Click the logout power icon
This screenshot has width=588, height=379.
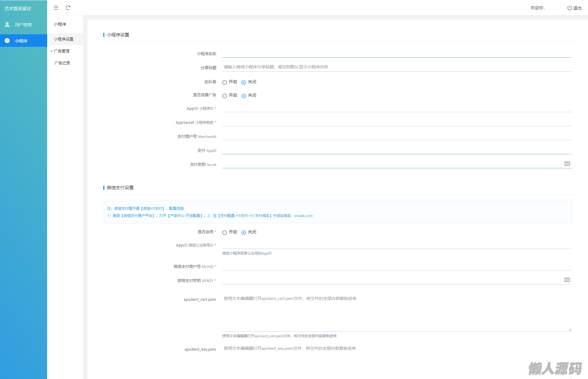click(570, 8)
